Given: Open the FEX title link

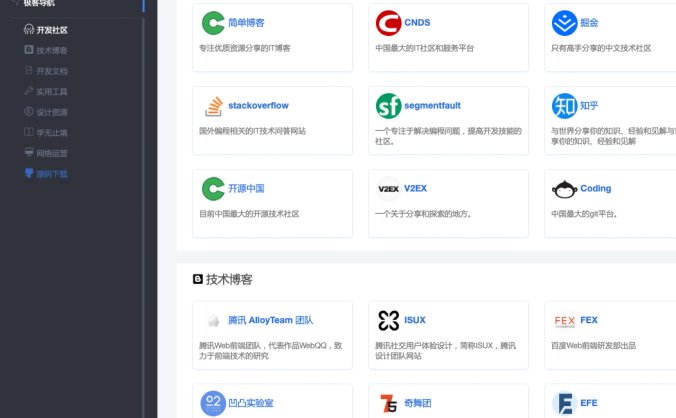Looking at the screenshot, I should coord(589,320).
